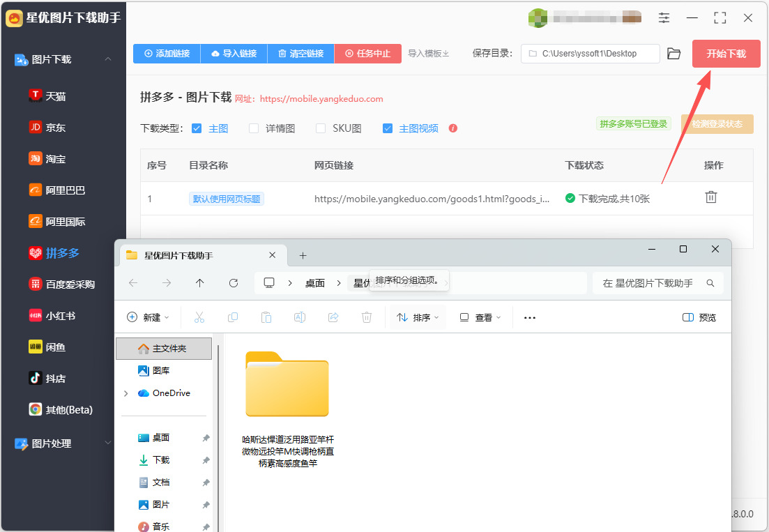The width and height of the screenshot is (769, 532).
Task: Click the 添加链接 button
Action: click(x=167, y=54)
